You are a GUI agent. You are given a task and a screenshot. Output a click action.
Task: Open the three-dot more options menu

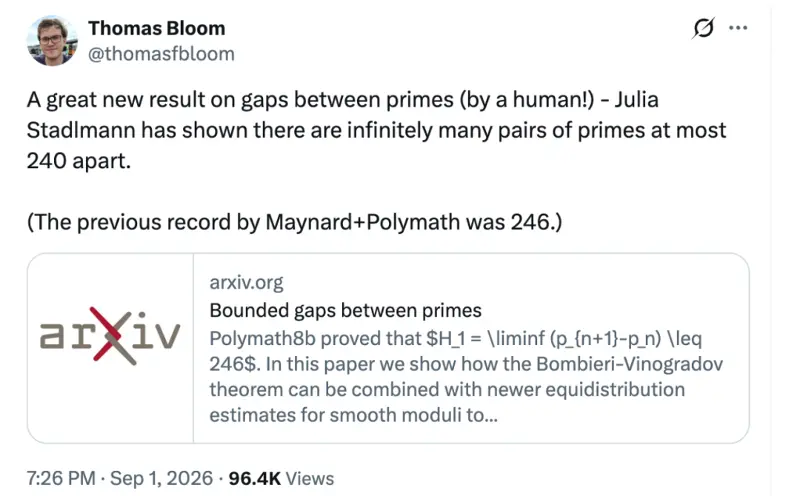[x=738, y=28]
